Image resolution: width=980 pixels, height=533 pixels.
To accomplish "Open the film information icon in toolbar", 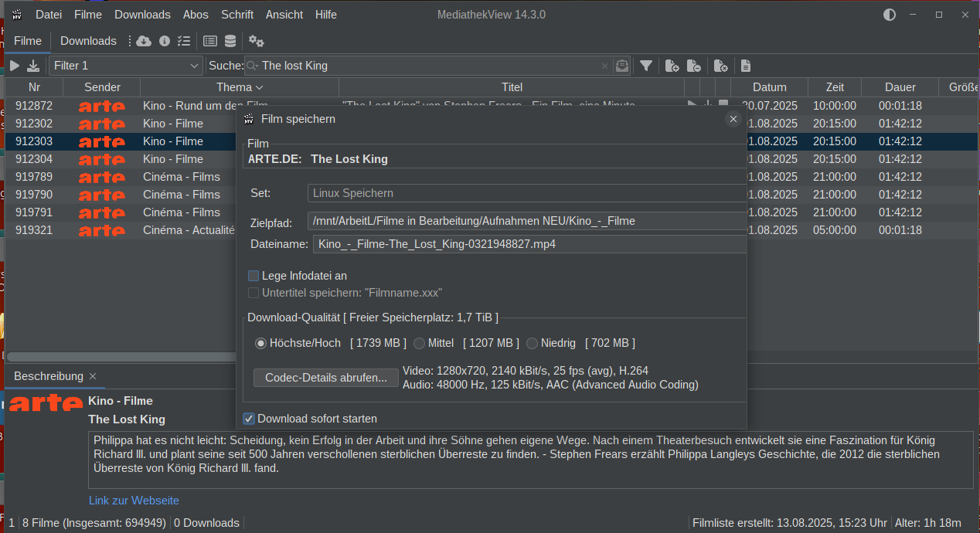I will [x=164, y=41].
